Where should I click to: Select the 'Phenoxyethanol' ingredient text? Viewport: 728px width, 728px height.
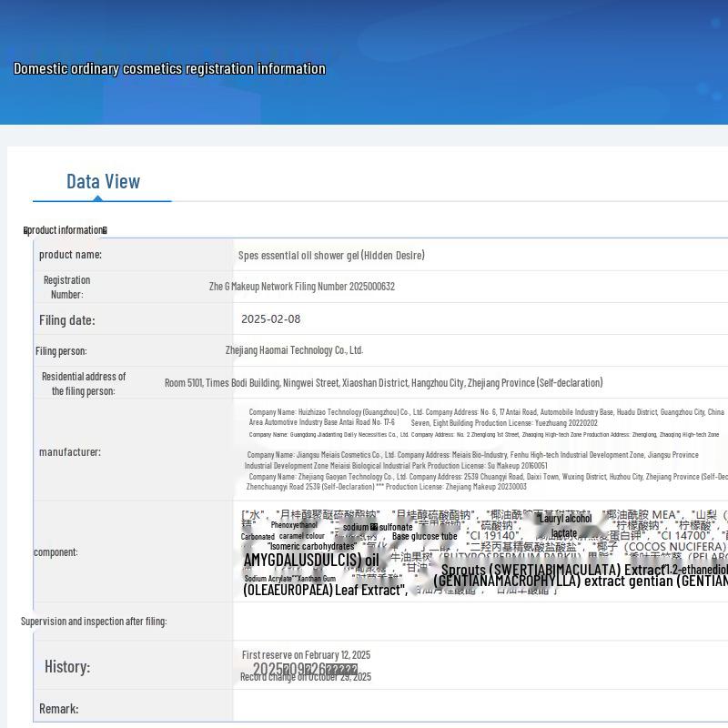click(x=294, y=525)
